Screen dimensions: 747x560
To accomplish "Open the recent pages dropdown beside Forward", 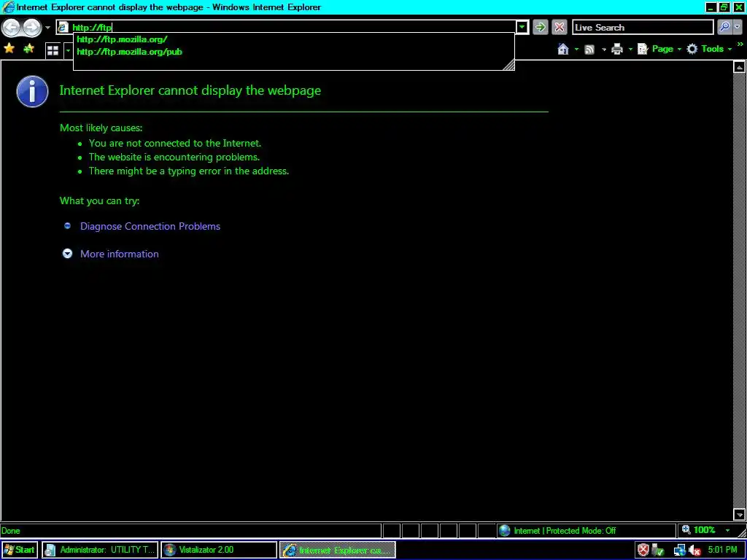I will click(47, 28).
